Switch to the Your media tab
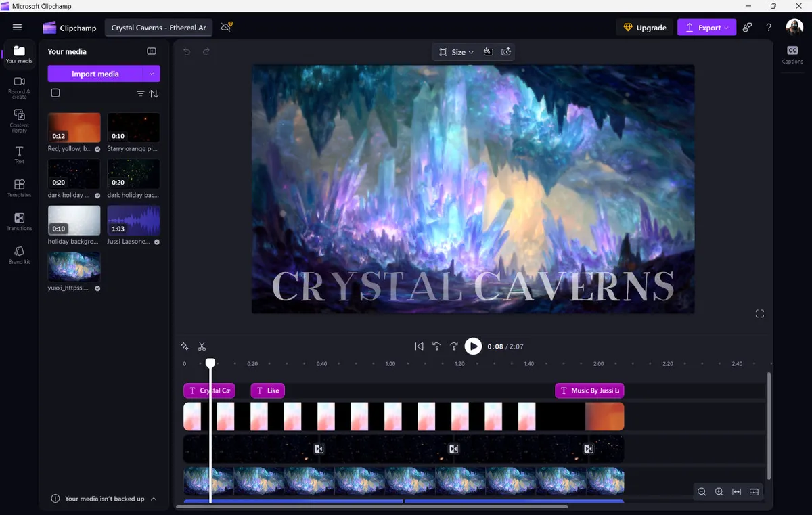Screen dimensions: 812x515 pos(19,55)
